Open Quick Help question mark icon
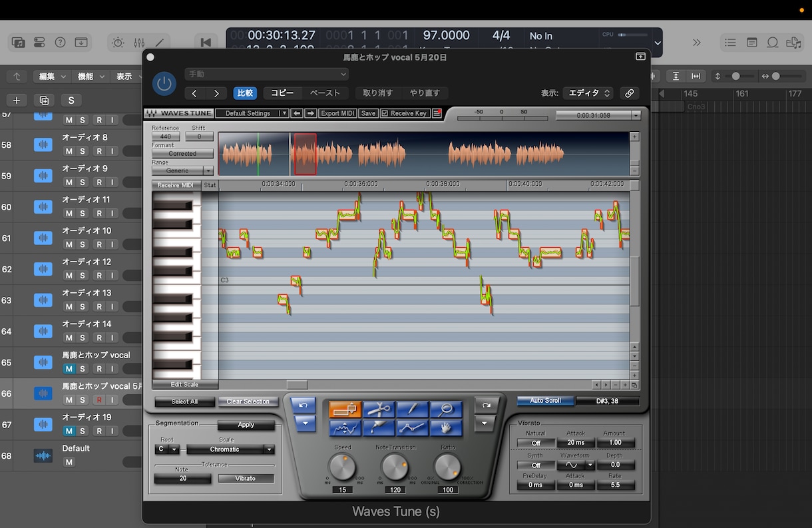The width and height of the screenshot is (812, 528). [x=60, y=42]
